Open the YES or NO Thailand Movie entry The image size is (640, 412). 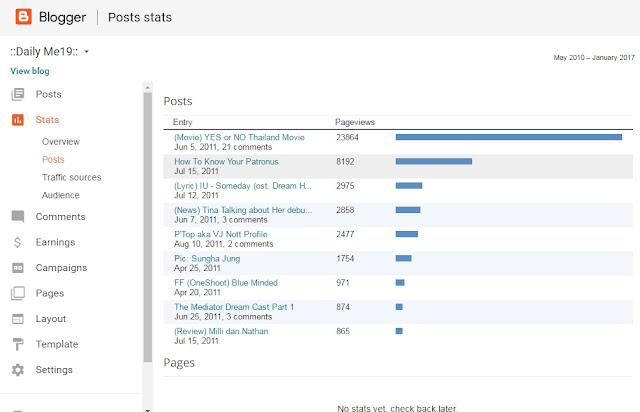239,137
